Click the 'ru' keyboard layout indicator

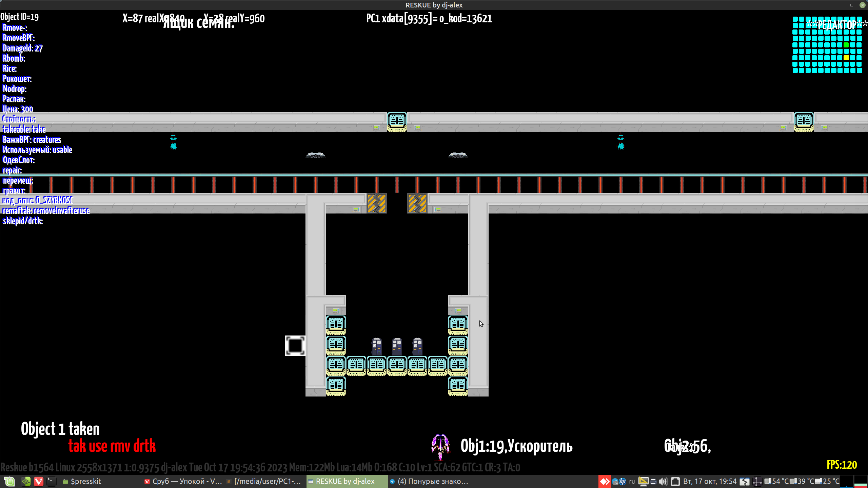pos(632,481)
